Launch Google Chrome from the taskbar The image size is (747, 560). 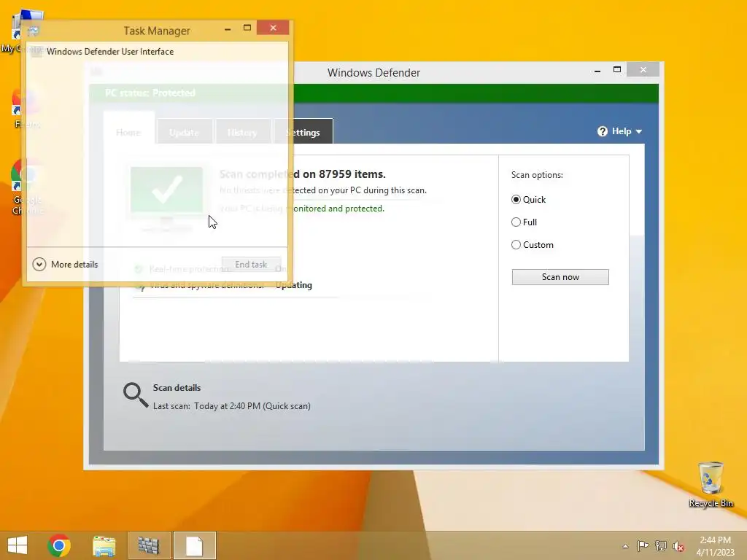click(x=59, y=545)
